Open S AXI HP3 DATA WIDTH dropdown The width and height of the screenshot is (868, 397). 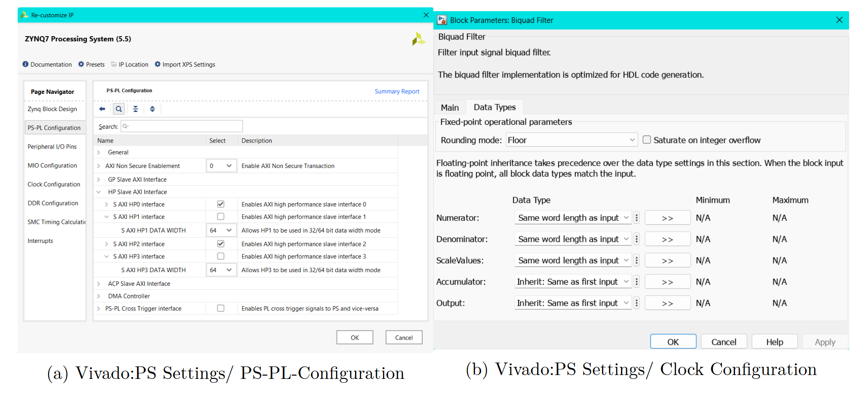[221, 270]
